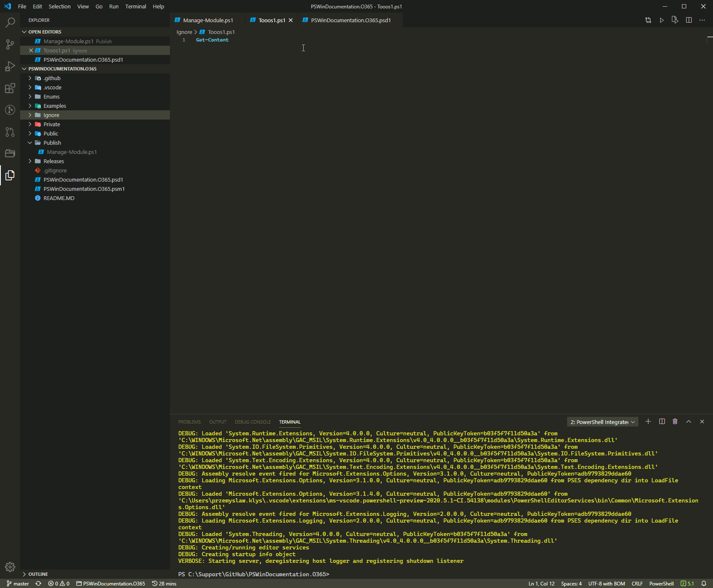Click on Get-Content code line
The height and width of the screenshot is (588, 713).
pyautogui.click(x=212, y=40)
